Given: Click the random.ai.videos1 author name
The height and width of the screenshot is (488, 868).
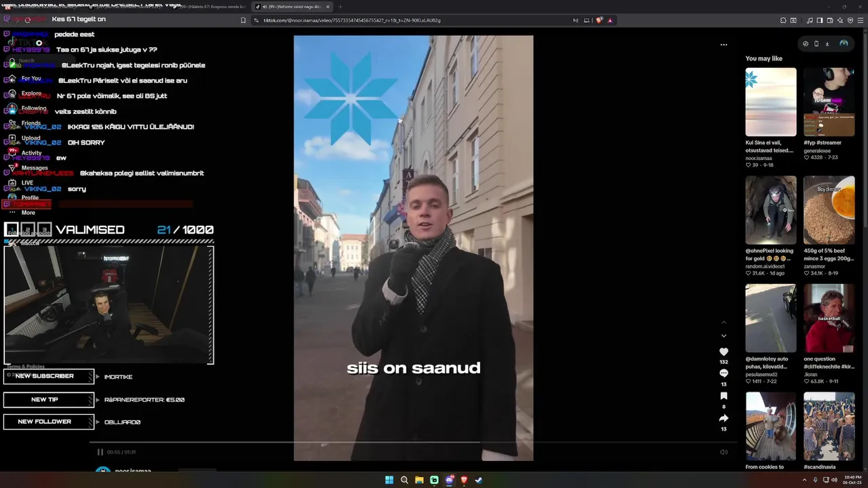Looking at the screenshot, I should tap(765, 266).
